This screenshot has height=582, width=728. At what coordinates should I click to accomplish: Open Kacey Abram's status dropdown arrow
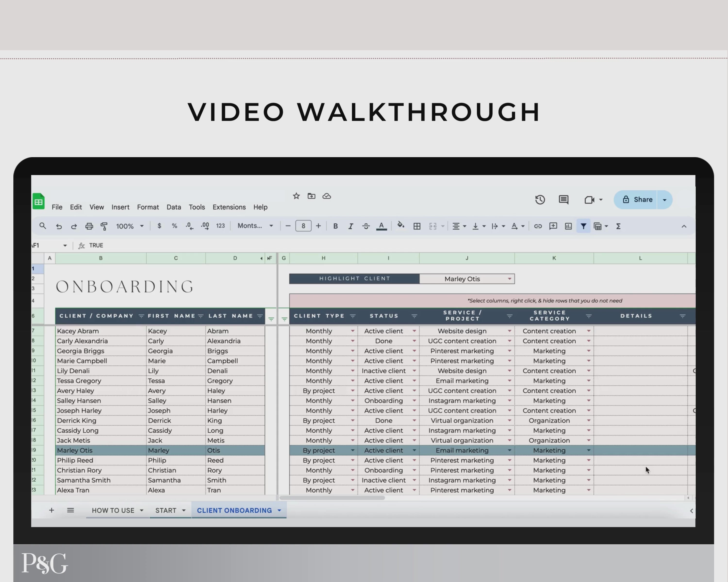coord(414,331)
